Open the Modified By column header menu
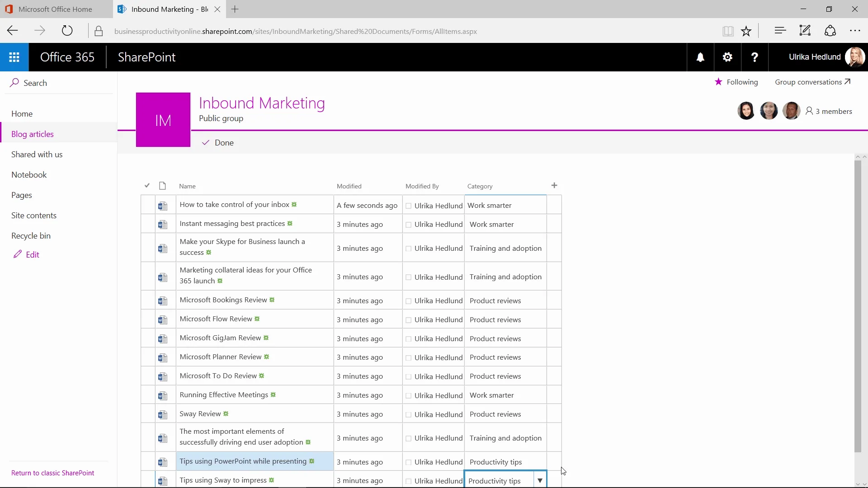The width and height of the screenshot is (868, 488). 422,186
